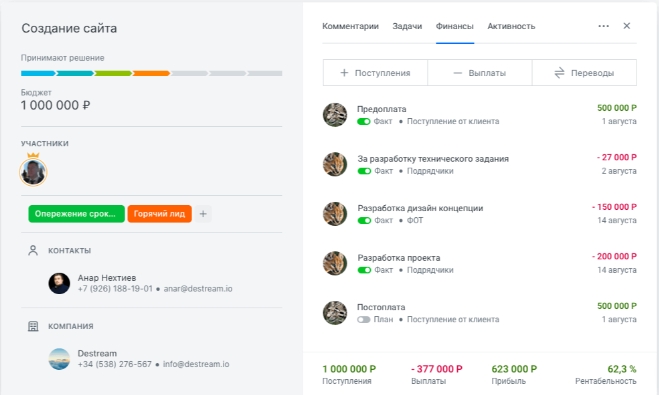This screenshot has height=395, width=659.
Task: Click the Компания building icon
Action: [33, 326]
